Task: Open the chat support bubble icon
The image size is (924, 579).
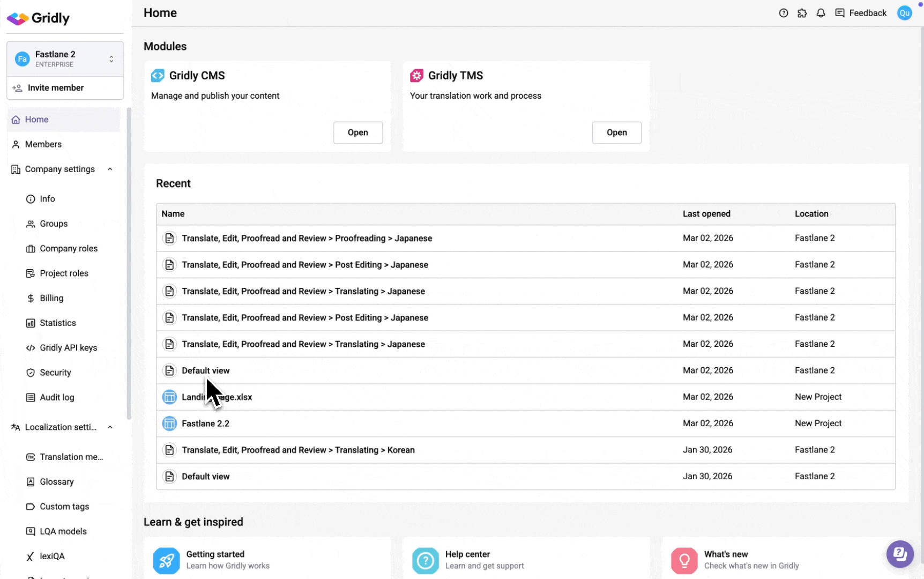Action: point(900,554)
